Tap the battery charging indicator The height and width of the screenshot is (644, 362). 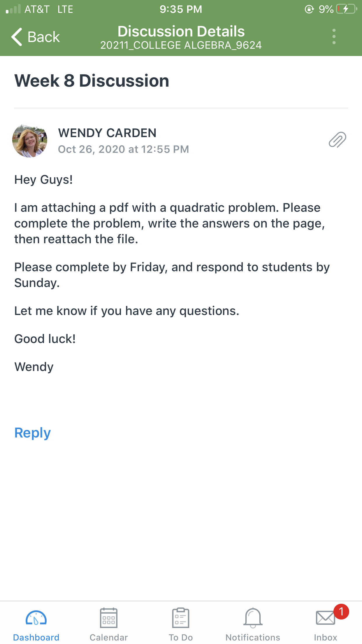pyautogui.click(x=347, y=9)
